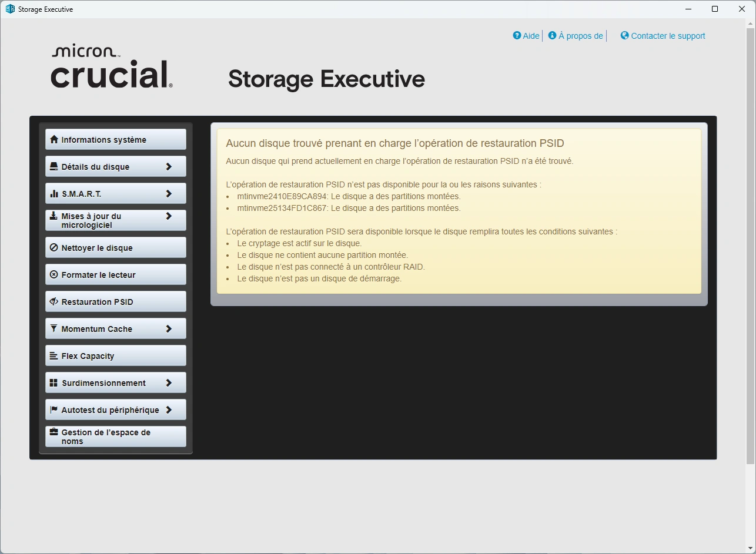Expand the S.M.A.R.T. chevron
The image size is (756, 554).
tap(169, 193)
